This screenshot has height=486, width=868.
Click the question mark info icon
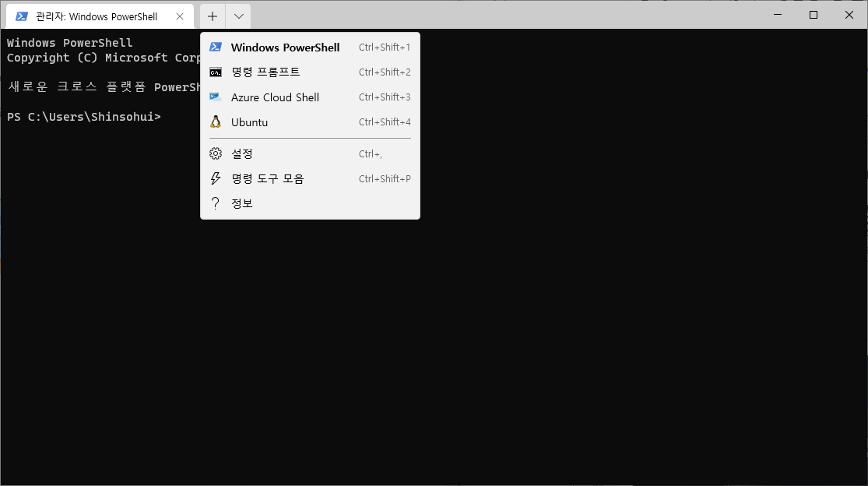point(216,203)
